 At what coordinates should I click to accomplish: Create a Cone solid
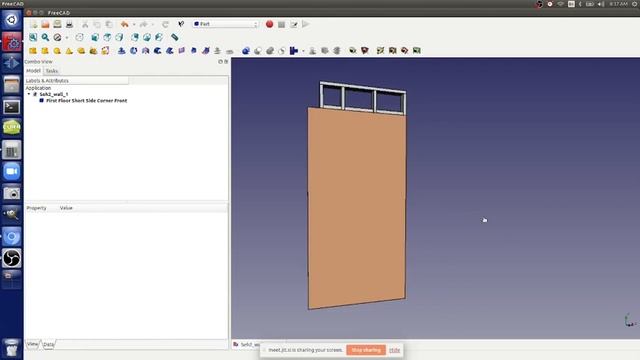pyautogui.click(x=69, y=51)
